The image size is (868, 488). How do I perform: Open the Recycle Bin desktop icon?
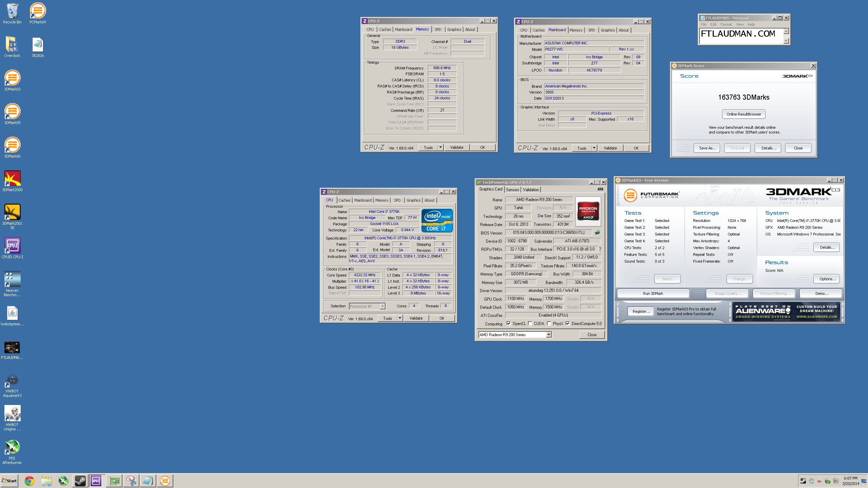[12, 14]
